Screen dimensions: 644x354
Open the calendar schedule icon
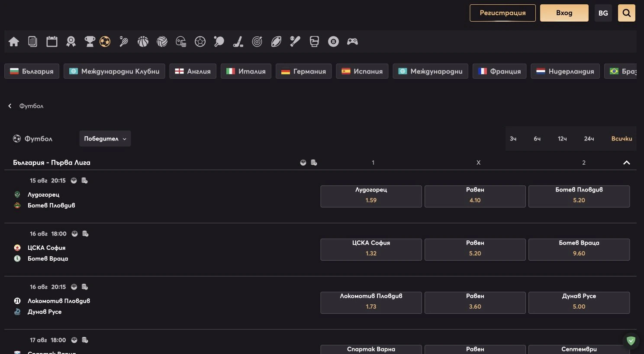(52, 41)
